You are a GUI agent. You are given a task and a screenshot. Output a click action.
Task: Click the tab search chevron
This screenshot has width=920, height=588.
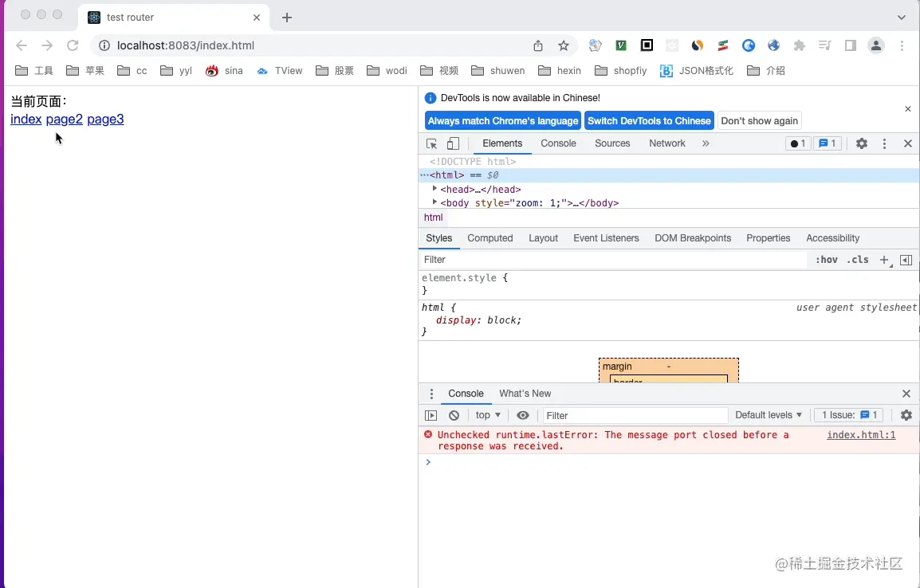click(901, 18)
